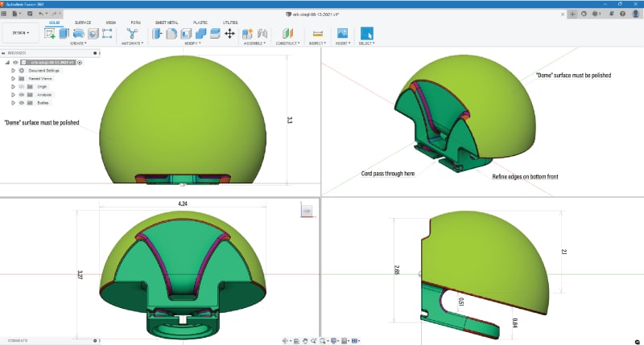
Task: Switch to the Utilities tab
Action: 230,23
